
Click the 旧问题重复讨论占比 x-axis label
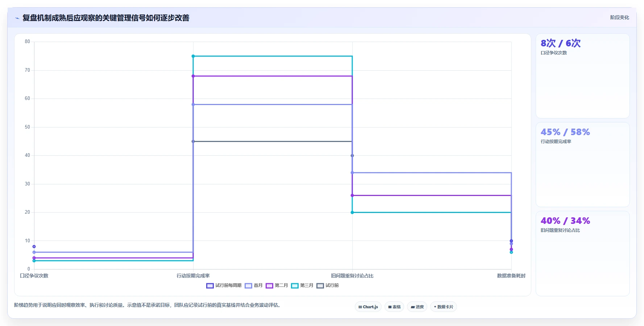point(352,276)
